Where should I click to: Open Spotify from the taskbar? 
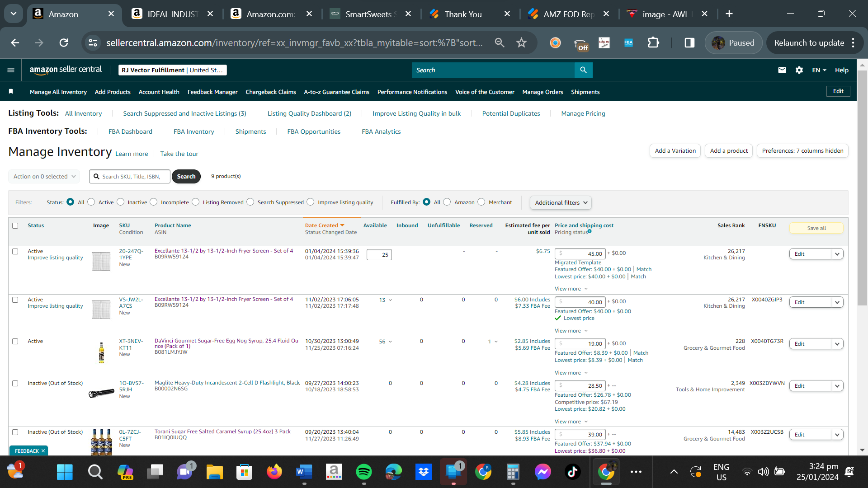tap(364, 472)
